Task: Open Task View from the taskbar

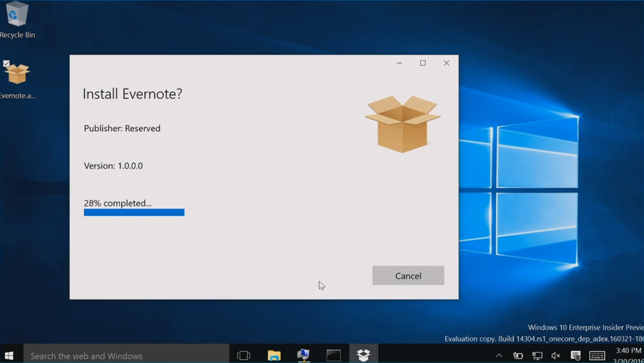Action: point(244,354)
